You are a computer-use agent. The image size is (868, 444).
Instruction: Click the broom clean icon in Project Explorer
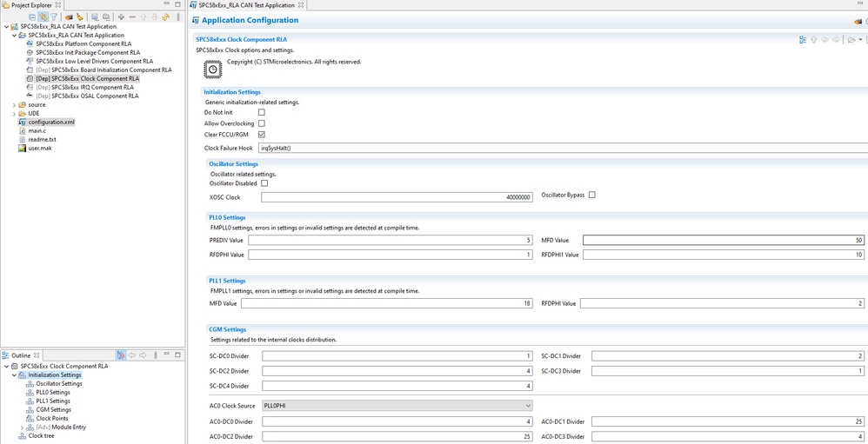80,17
